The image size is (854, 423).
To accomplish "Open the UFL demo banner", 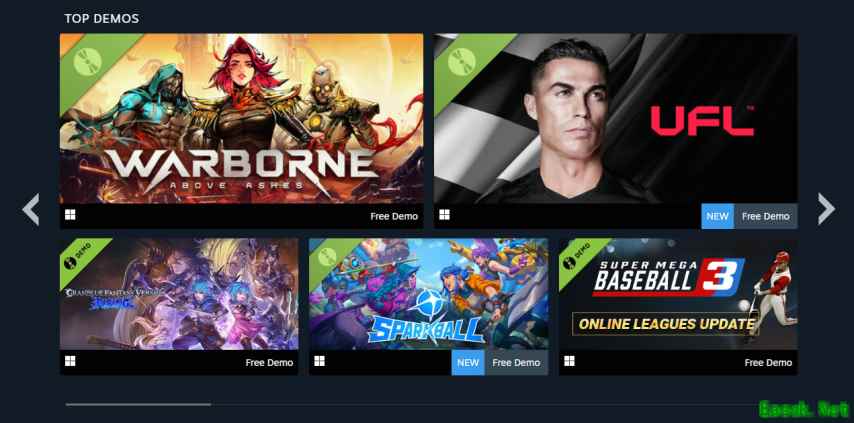I will pyautogui.click(x=615, y=119).
